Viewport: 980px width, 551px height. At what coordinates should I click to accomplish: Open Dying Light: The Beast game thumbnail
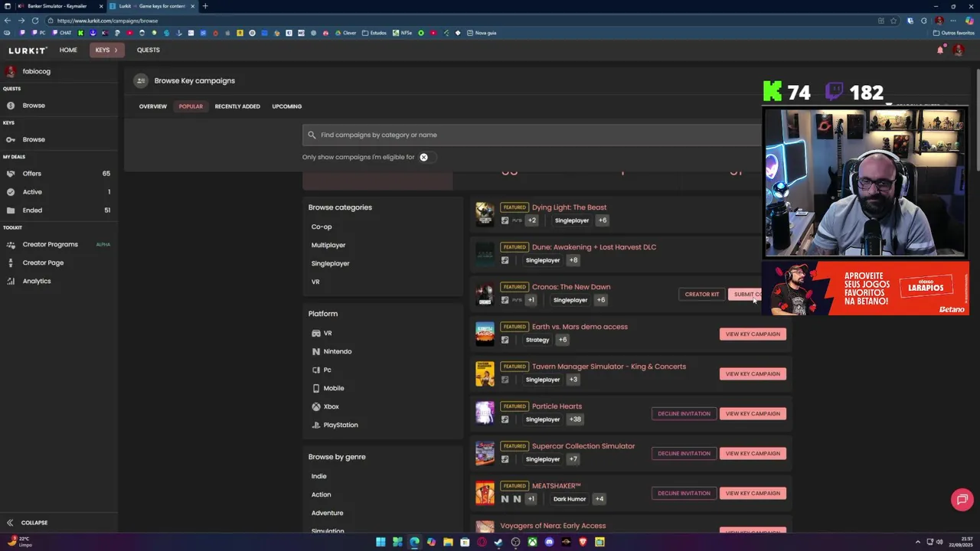tap(485, 214)
